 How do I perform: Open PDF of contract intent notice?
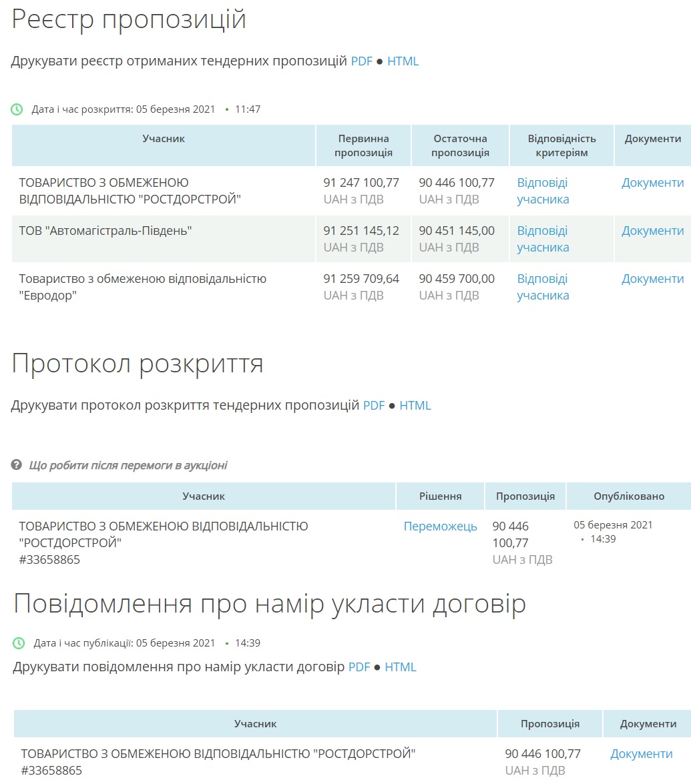coord(359,667)
